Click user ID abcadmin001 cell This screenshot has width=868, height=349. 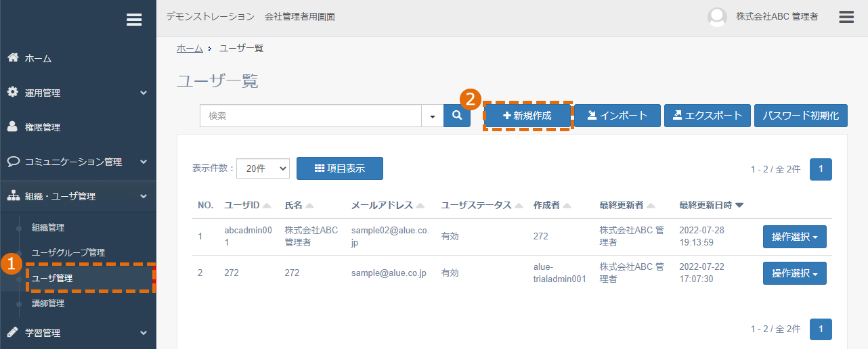pyautogui.click(x=248, y=237)
